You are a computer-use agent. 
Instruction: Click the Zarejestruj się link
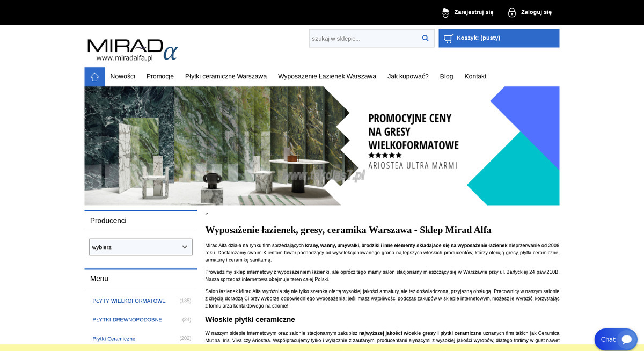click(474, 12)
